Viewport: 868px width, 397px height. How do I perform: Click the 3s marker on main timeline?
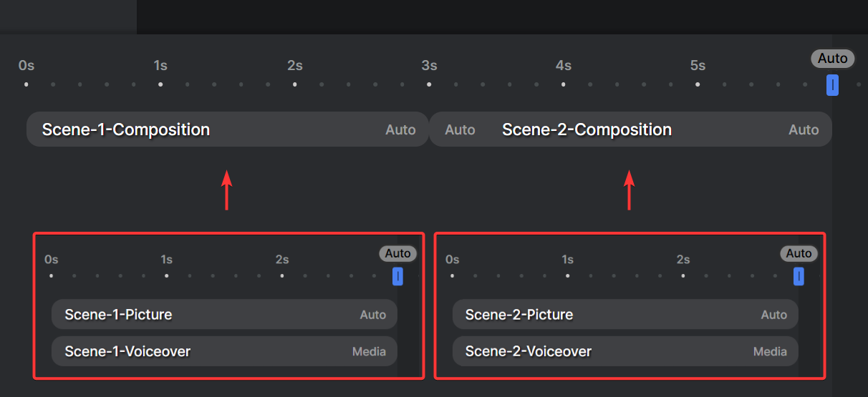coord(429,66)
